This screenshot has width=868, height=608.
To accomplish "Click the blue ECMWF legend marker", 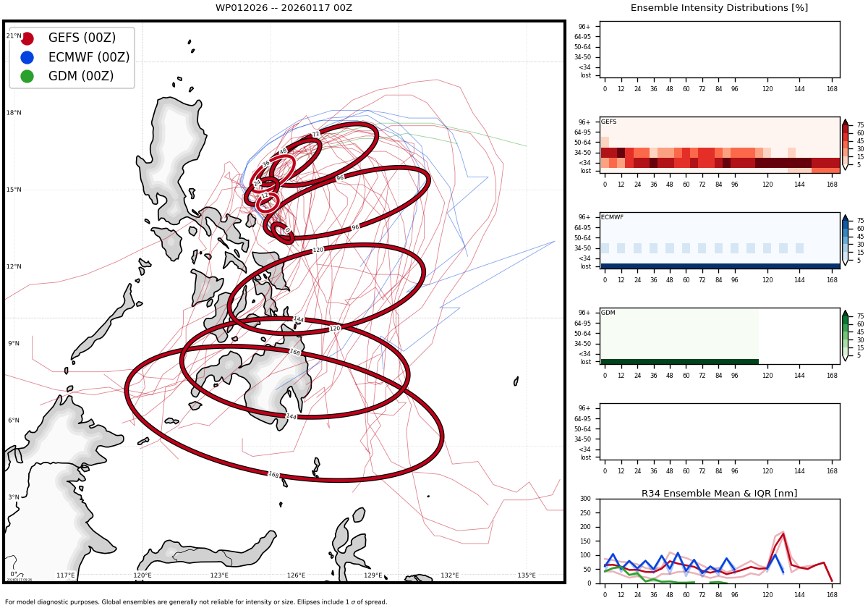I will tap(27, 57).
